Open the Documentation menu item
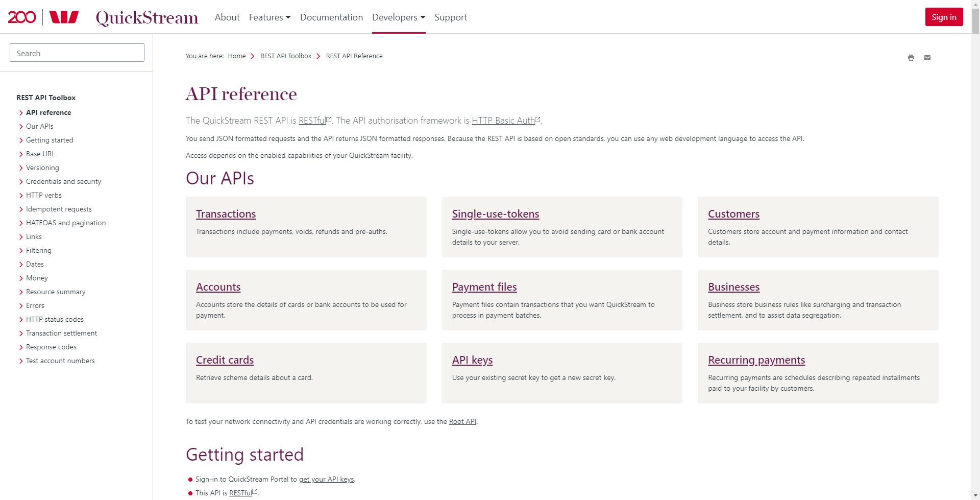 pos(332,17)
